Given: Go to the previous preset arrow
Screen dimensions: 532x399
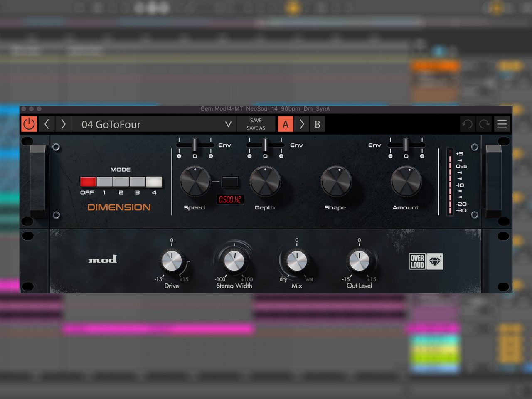Looking at the screenshot, I should pos(47,124).
